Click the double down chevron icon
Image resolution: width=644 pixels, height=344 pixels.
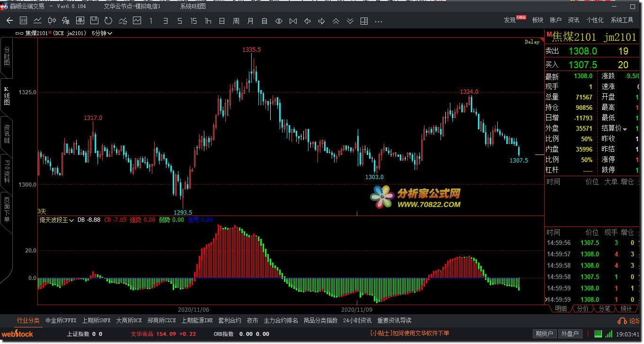point(350,21)
